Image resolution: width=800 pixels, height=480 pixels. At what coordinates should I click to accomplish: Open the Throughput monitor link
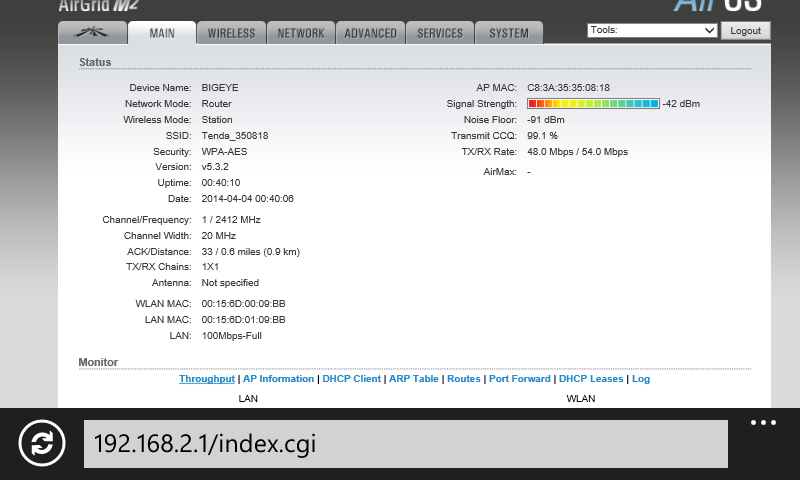tap(207, 378)
